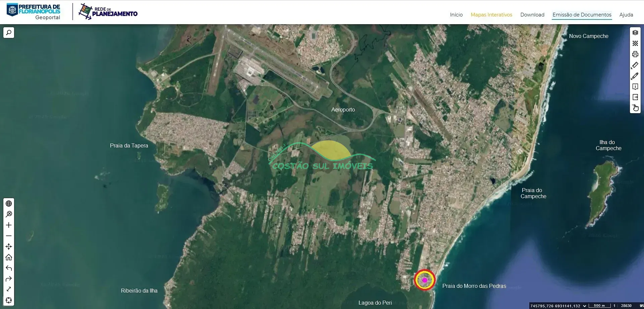Open Emissão de Documentos

click(x=582, y=15)
